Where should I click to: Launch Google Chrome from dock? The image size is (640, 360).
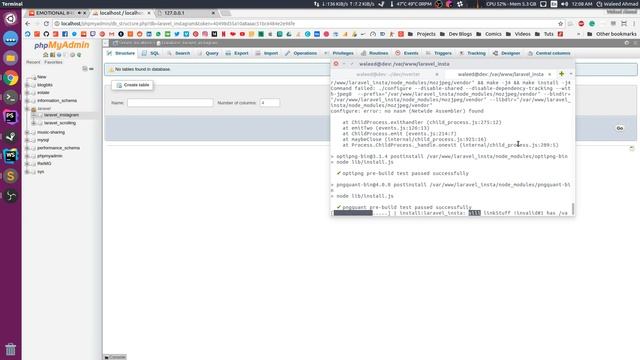(11, 78)
